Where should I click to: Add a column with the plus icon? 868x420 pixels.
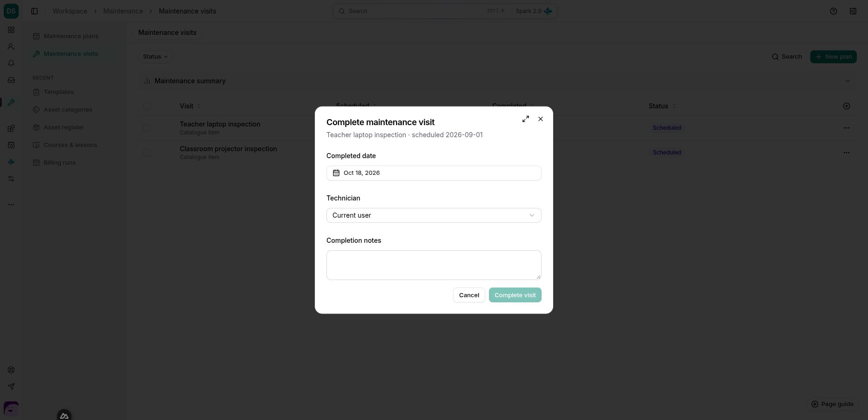pyautogui.click(x=847, y=106)
